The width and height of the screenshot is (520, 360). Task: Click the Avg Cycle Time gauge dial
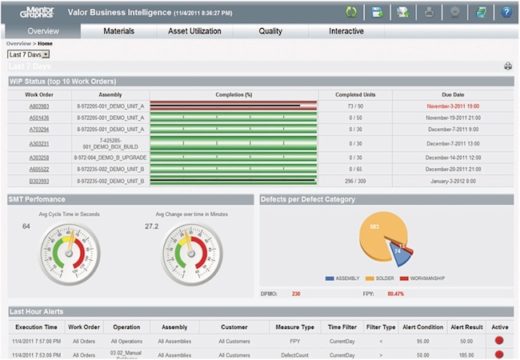pos(70,254)
